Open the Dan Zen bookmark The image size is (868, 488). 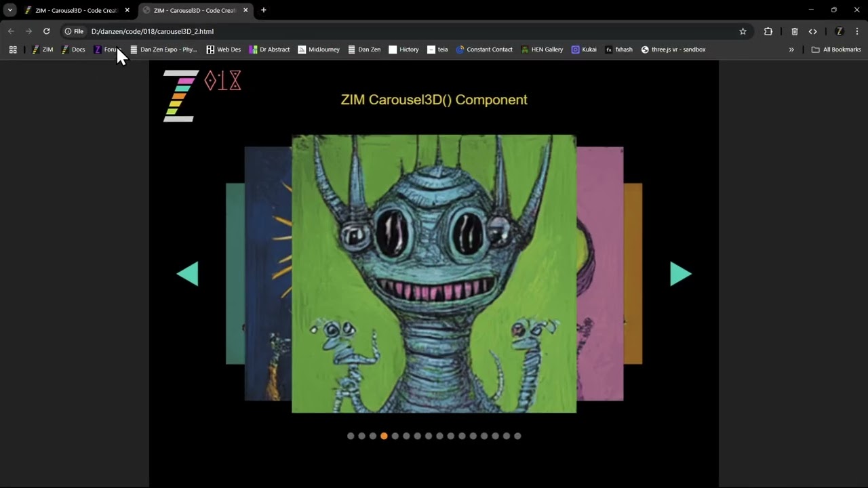(x=364, y=49)
